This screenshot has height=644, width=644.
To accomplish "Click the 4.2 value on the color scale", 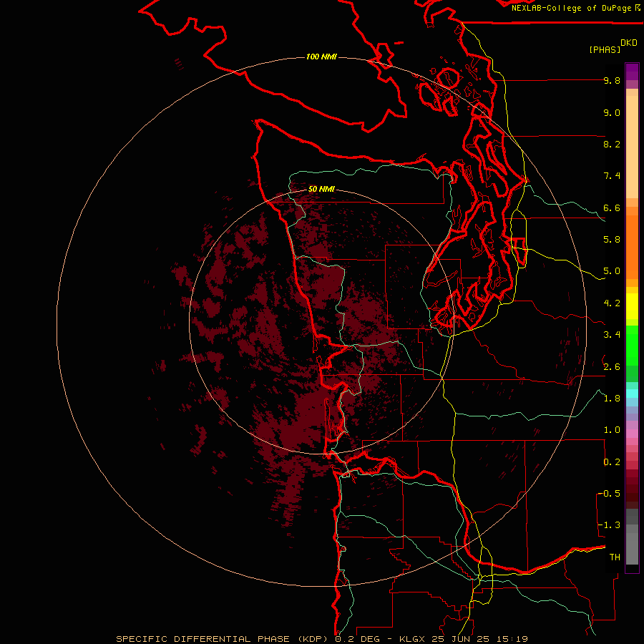I will pyautogui.click(x=612, y=303).
